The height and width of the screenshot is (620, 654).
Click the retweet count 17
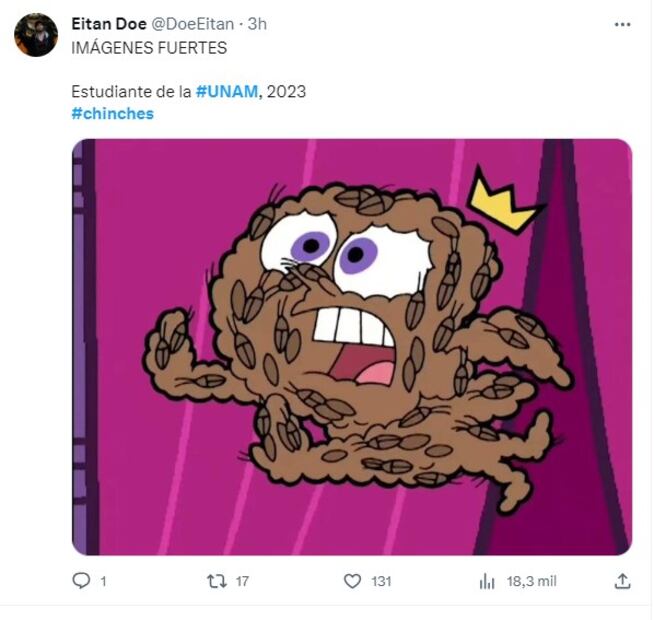tap(242, 581)
